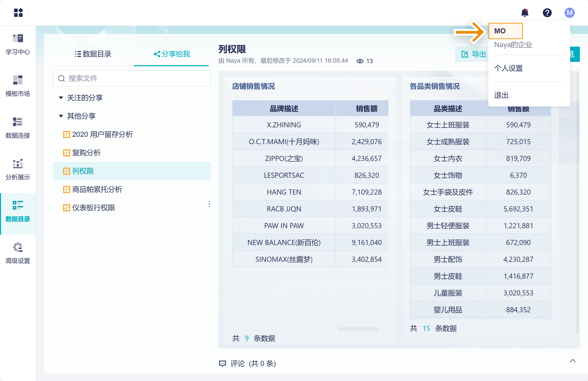The width and height of the screenshot is (588, 381).
Task: Select 个人设置 from user menu
Action: (509, 68)
